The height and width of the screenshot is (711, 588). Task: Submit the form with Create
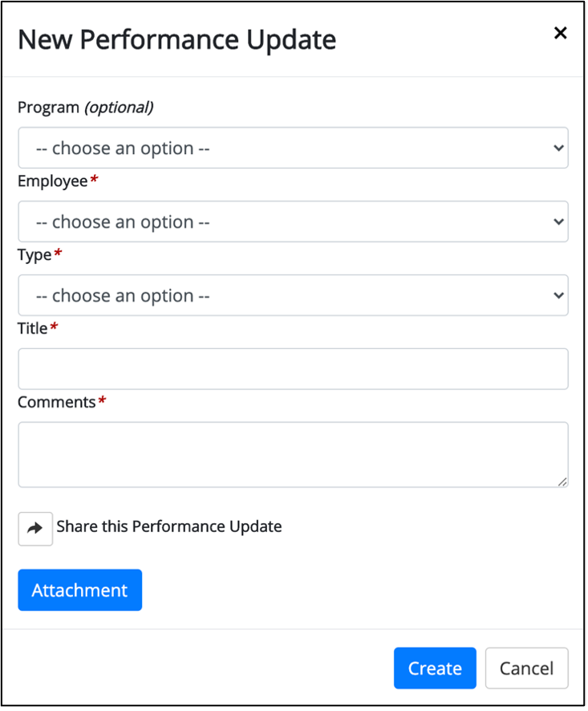(x=435, y=668)
